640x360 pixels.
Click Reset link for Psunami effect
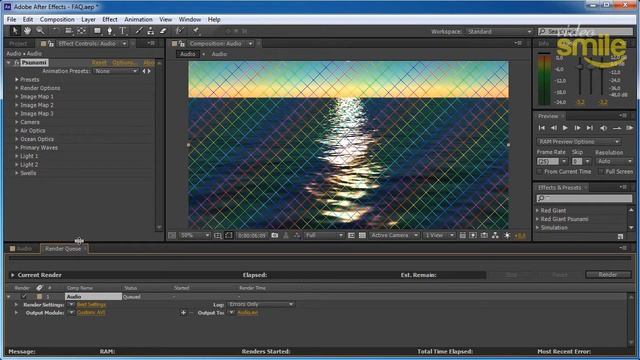tap(99, 62)
